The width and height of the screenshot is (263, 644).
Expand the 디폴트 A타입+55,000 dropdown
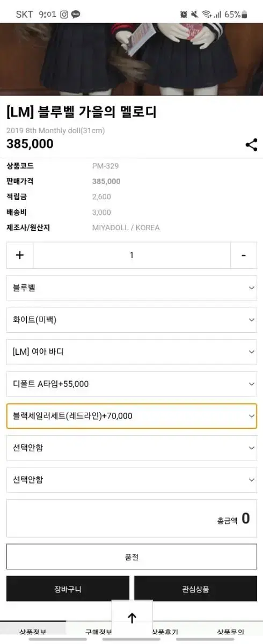pyautogui.click(x=131, y=384)
